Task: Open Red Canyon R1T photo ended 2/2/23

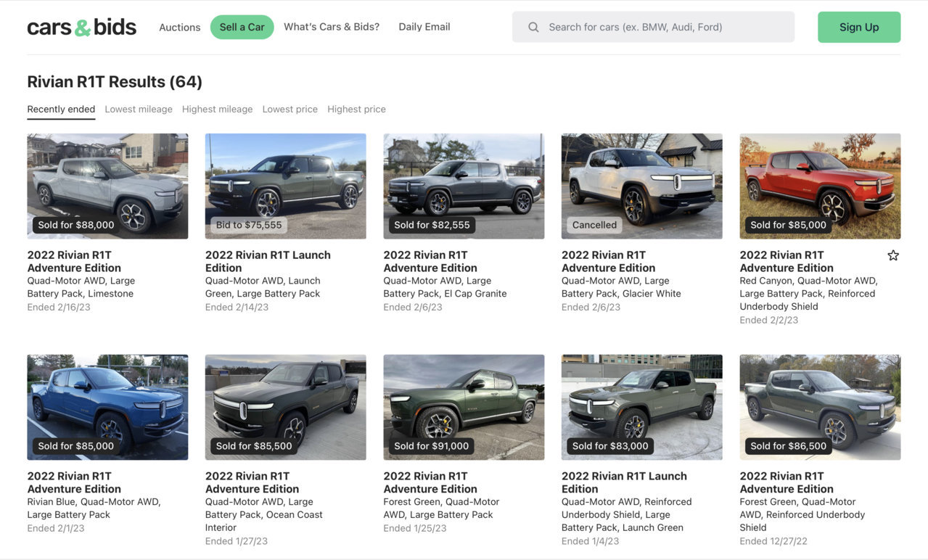Action: click(x=820, y=186)
